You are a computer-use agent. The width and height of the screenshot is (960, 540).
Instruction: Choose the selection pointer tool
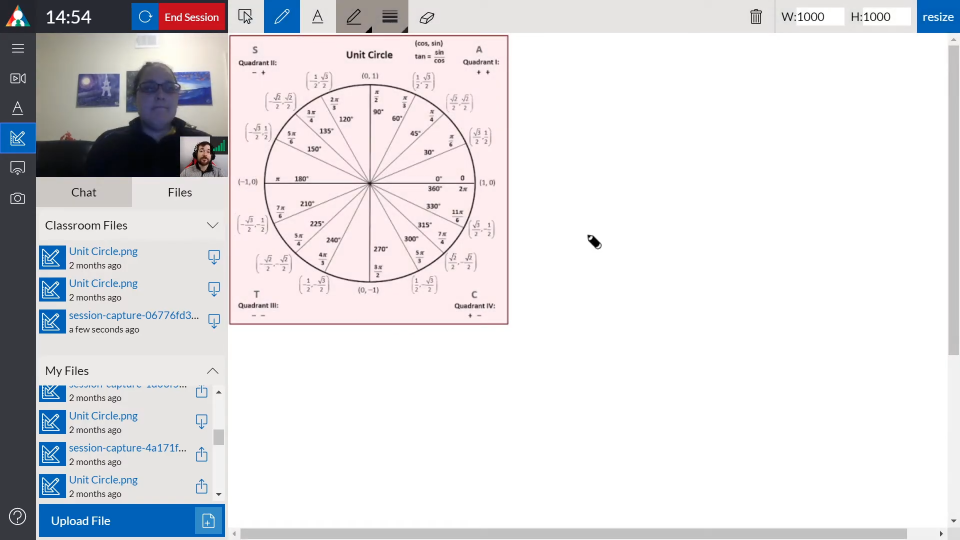[246, 17]
